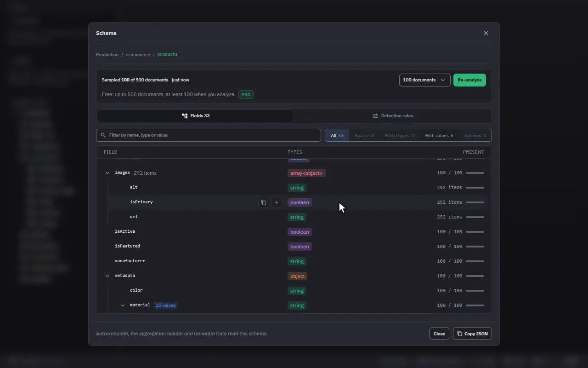Click the array<object> type badge
Image resolution: width=588 pixels, height=368 pixels.
(307, 173)
